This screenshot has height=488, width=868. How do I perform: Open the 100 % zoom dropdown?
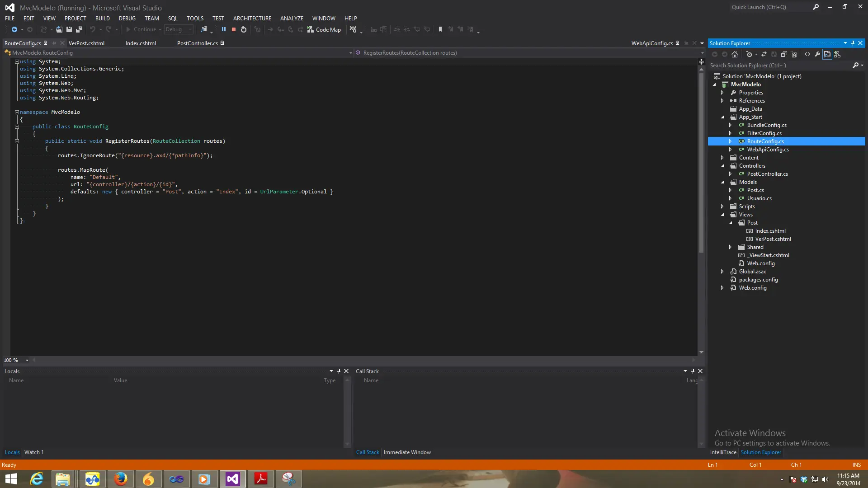[x=27, y=360]
